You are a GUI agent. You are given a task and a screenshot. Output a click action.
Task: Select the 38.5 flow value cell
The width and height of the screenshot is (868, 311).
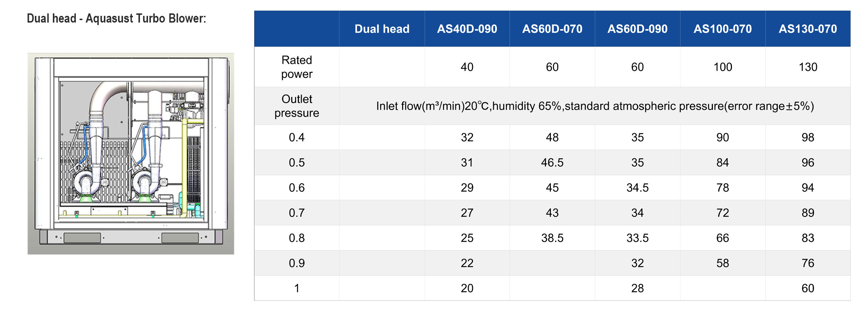(552, 238)
